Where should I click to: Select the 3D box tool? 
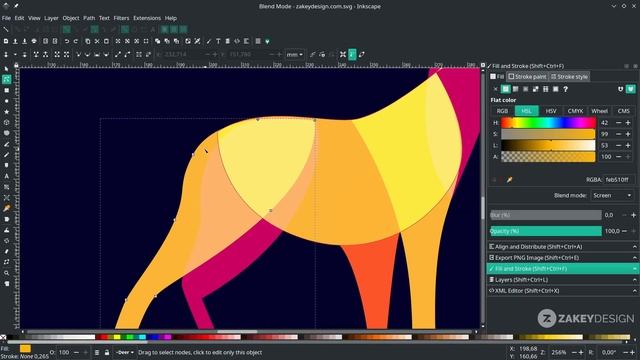click(6, 122)
